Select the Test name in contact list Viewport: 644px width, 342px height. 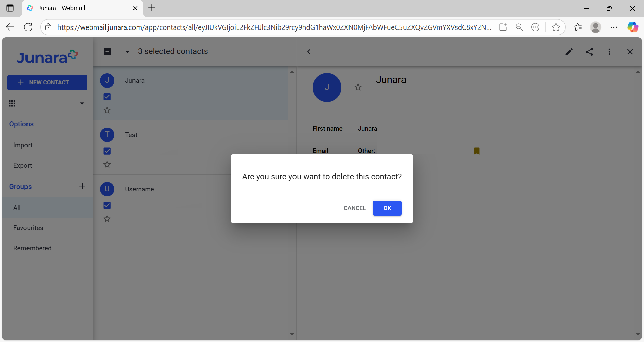131,135
